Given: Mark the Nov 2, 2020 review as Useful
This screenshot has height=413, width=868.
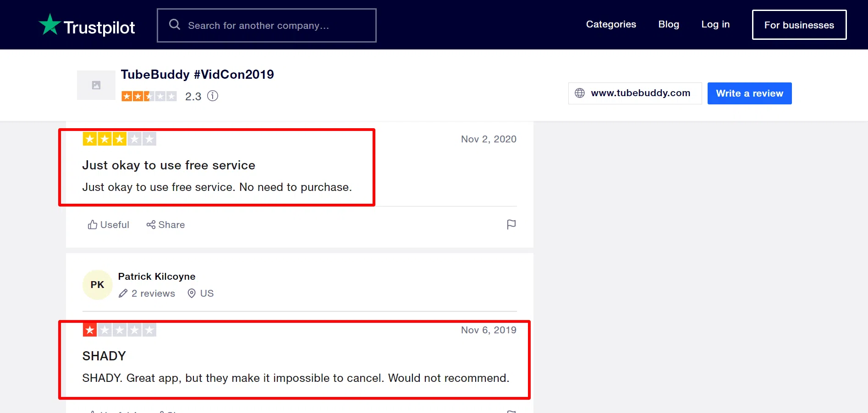Looking at the screenshot, I should (109, 225).
